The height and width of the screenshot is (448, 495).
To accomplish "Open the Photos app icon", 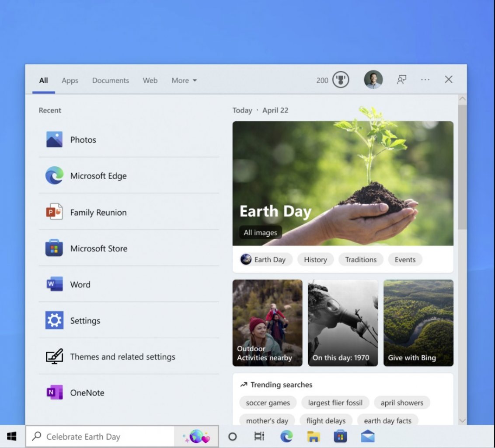I will (x=54, y=139).
